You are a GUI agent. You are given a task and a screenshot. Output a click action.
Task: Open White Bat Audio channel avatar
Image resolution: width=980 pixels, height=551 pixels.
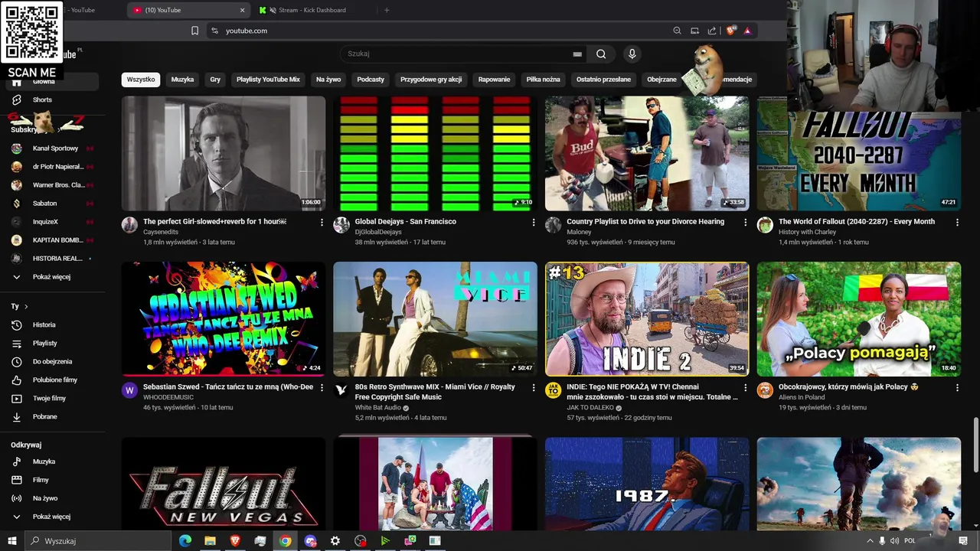(x=341, y=390)
